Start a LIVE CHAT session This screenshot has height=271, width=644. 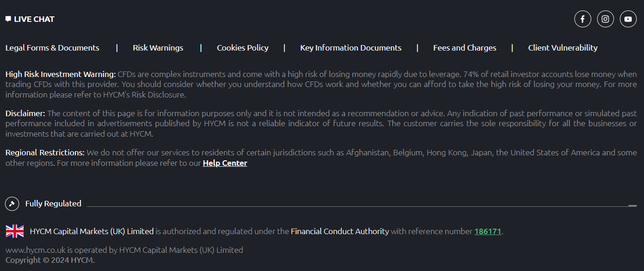[x=34, y=19]
